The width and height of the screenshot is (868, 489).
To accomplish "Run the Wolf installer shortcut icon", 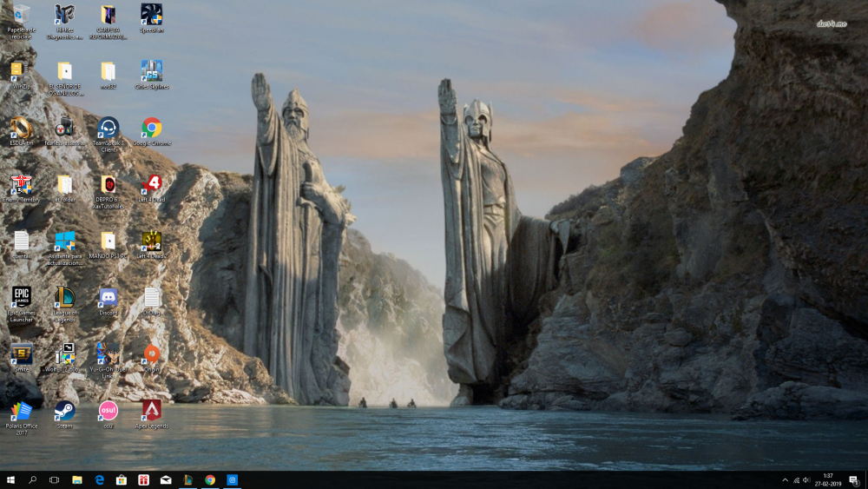I will tap(65, 357).
